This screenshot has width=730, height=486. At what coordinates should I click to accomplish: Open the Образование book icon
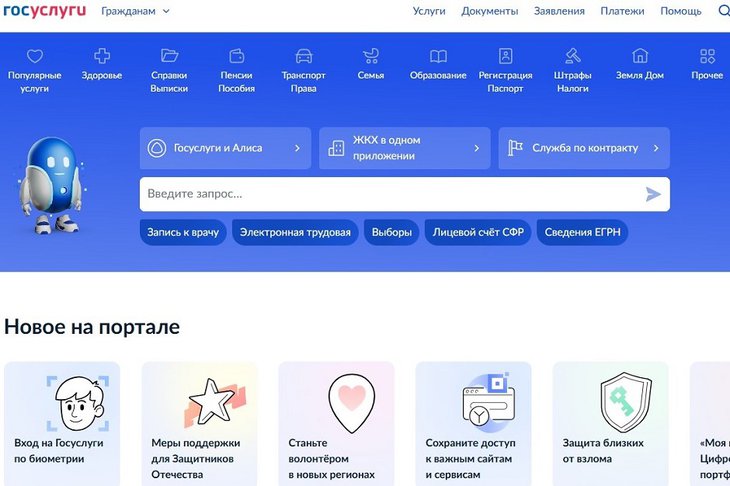438,56
